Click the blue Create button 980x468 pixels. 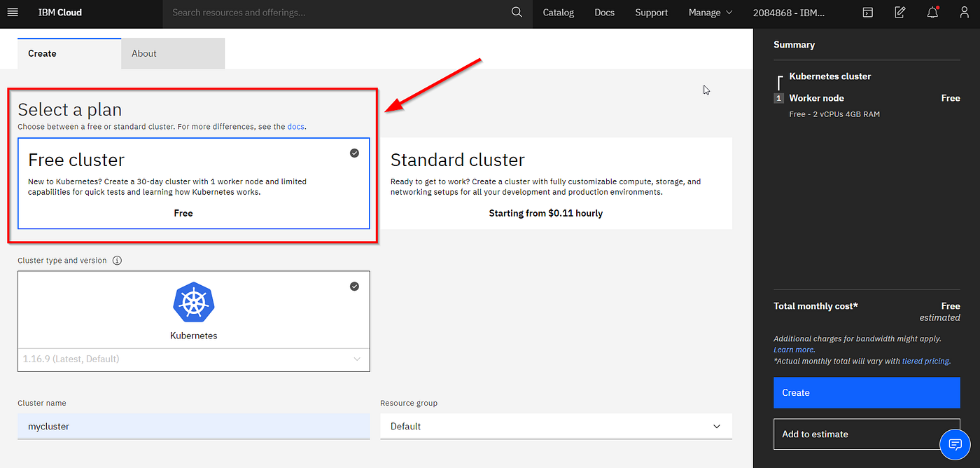867,393
